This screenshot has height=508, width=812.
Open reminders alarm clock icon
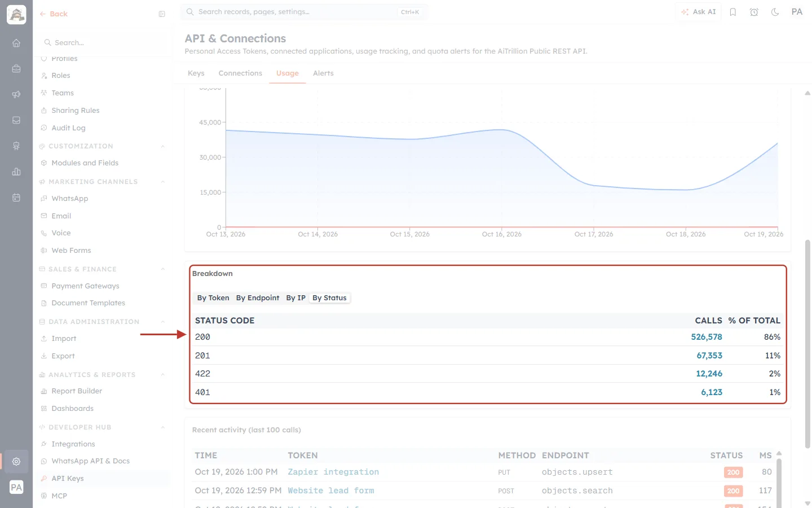tap(754, 12)
